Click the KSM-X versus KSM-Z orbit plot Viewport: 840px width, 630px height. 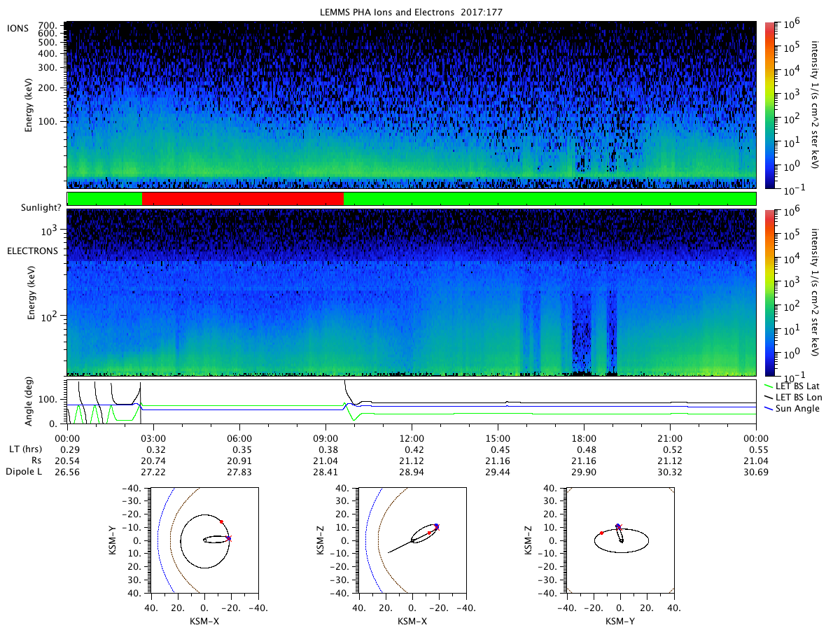point(412,540)
